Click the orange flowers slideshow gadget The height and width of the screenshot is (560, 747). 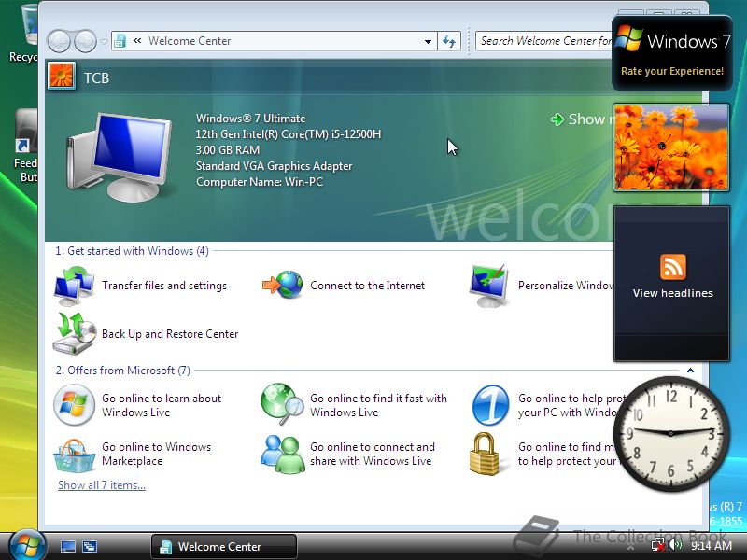671,147
